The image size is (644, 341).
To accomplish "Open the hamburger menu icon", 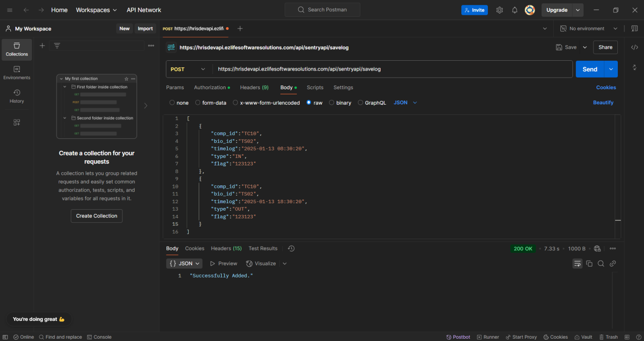I will [10, 10].
